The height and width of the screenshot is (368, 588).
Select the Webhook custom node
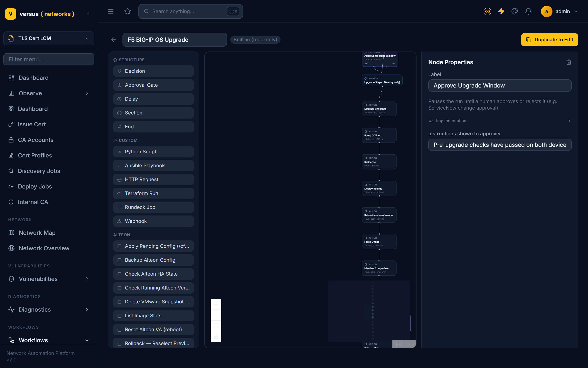153,221
